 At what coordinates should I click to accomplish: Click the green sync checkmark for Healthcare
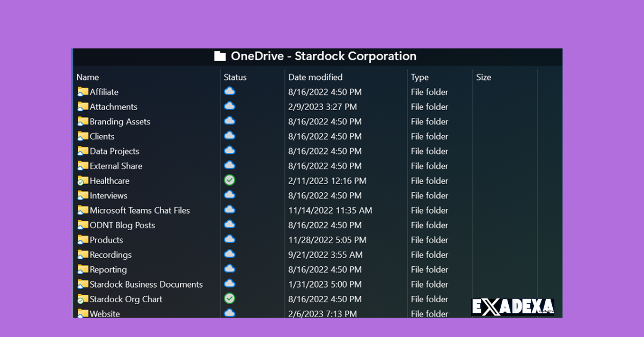coord(230,180)
